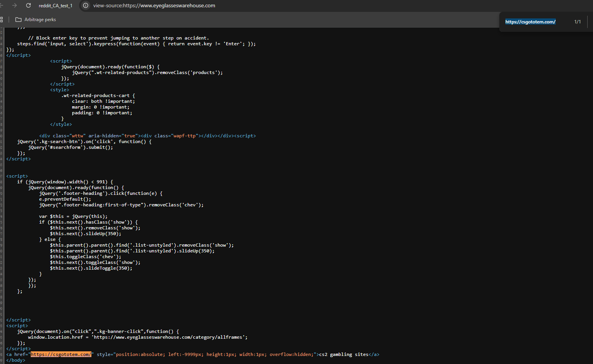Click the $this.next().removeClass('show'); line

pos(95,228)
